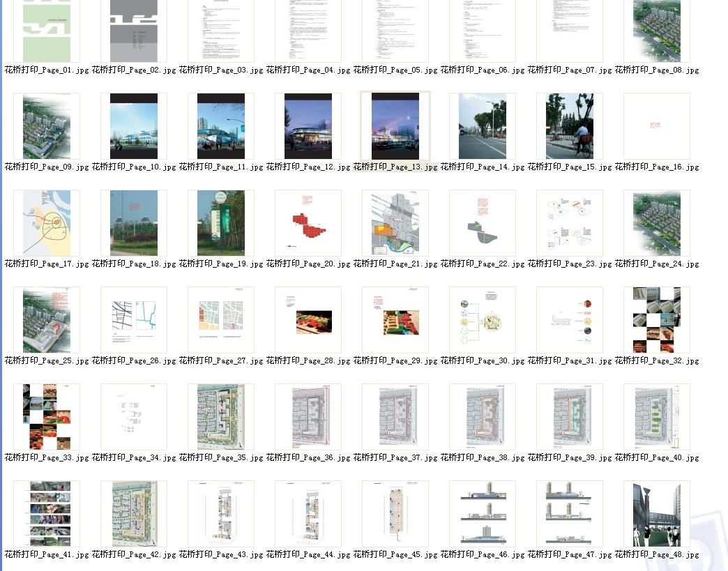The image size is (728, 571).
Task: Click file name 花桥打印_Page_35.jpg
Action: (x=221, y=458)
